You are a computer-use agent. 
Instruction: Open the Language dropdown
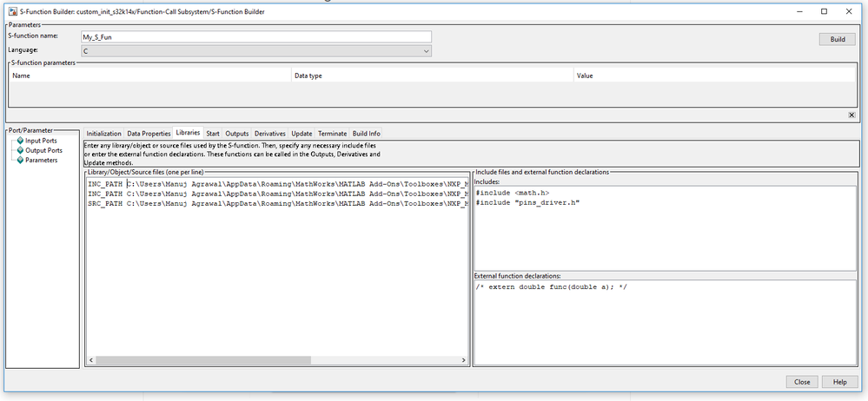[x=256, y=51]
